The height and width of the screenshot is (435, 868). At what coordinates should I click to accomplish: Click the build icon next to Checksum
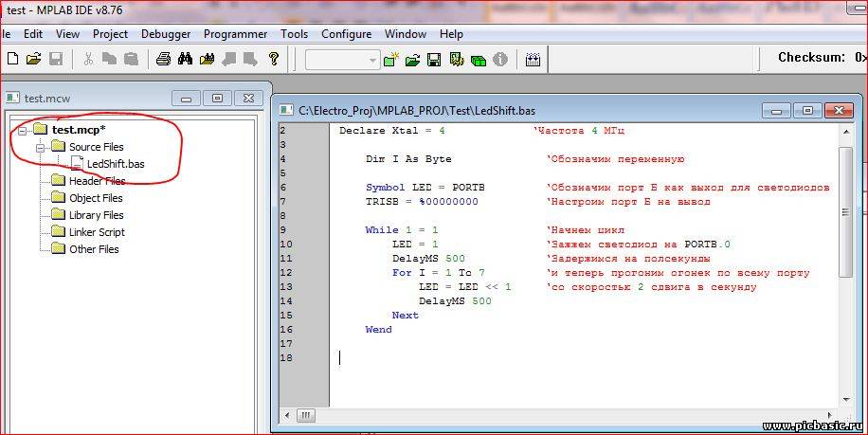click(533, 59)
